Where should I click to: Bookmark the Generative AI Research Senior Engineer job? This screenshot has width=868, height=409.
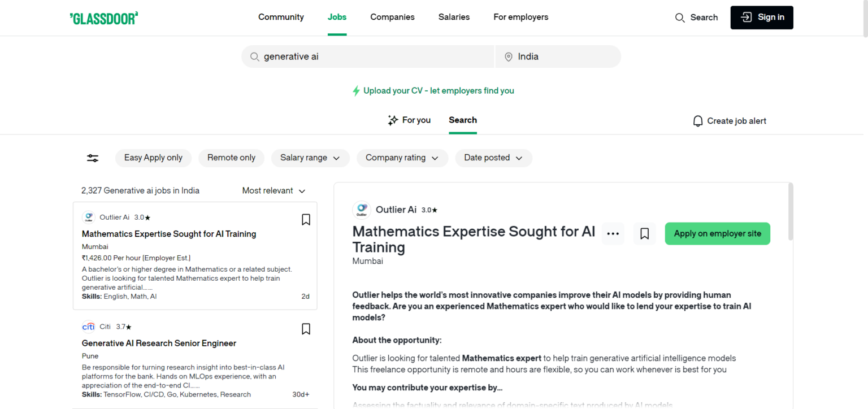coord(306,329)
